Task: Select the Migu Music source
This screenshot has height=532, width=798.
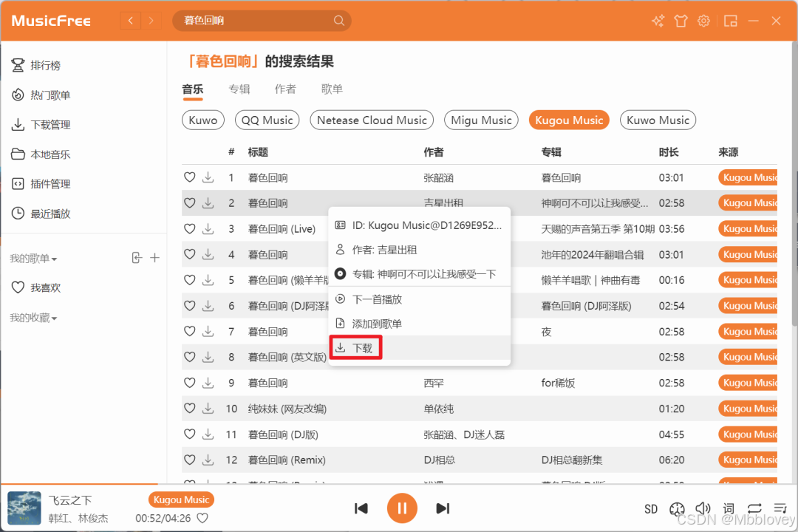Action: pyautogui.click(x=482, y=120)
